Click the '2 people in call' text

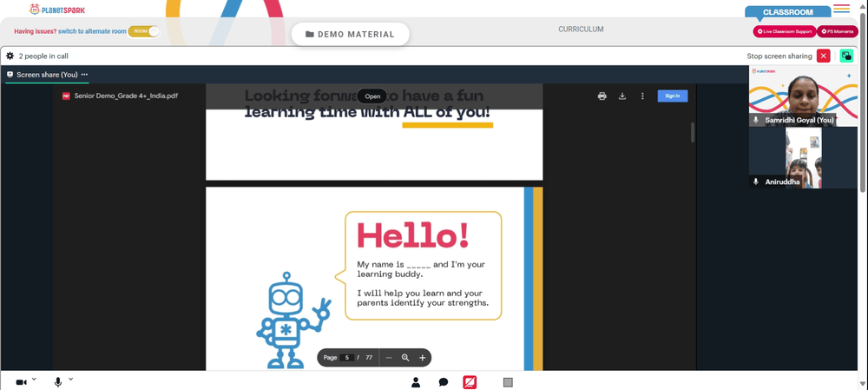[x=43, y=56]
